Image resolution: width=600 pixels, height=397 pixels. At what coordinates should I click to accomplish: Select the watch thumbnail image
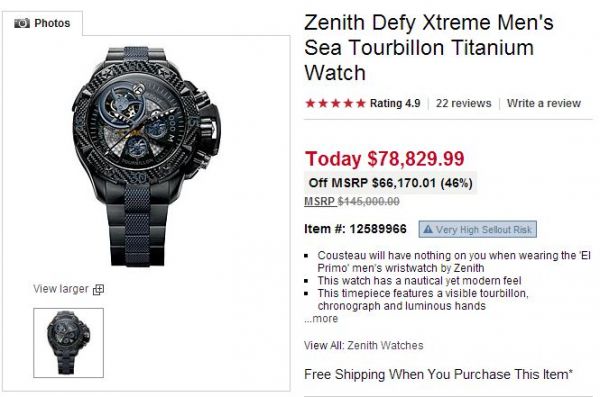click(x=68, y=343)
